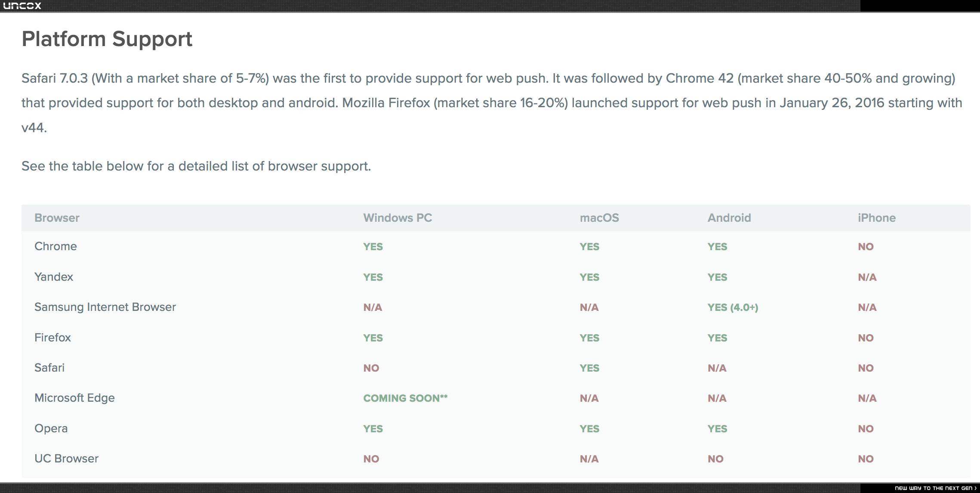This screenshot has height=493, width=980.
Task: Click the macOS column header
Action: click(599, 218)
